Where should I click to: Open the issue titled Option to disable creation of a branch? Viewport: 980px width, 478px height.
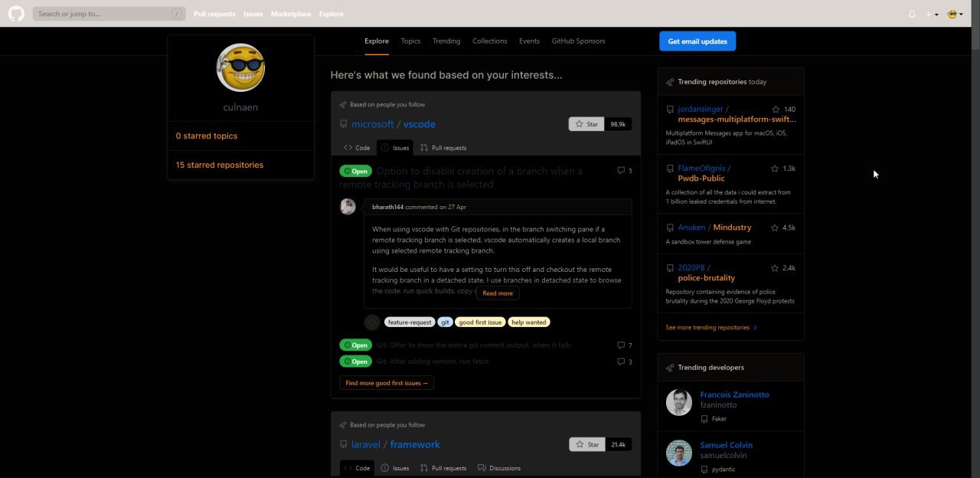461,178
